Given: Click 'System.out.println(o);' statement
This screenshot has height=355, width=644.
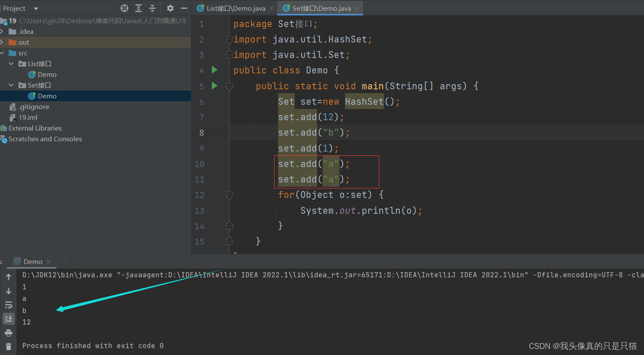Looking at the screenshot, I should [361, 211].
